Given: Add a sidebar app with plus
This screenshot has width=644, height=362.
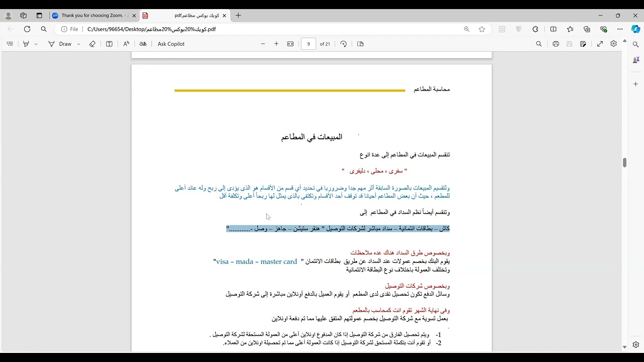Looking at the screenshot, I should click(636, 84).
